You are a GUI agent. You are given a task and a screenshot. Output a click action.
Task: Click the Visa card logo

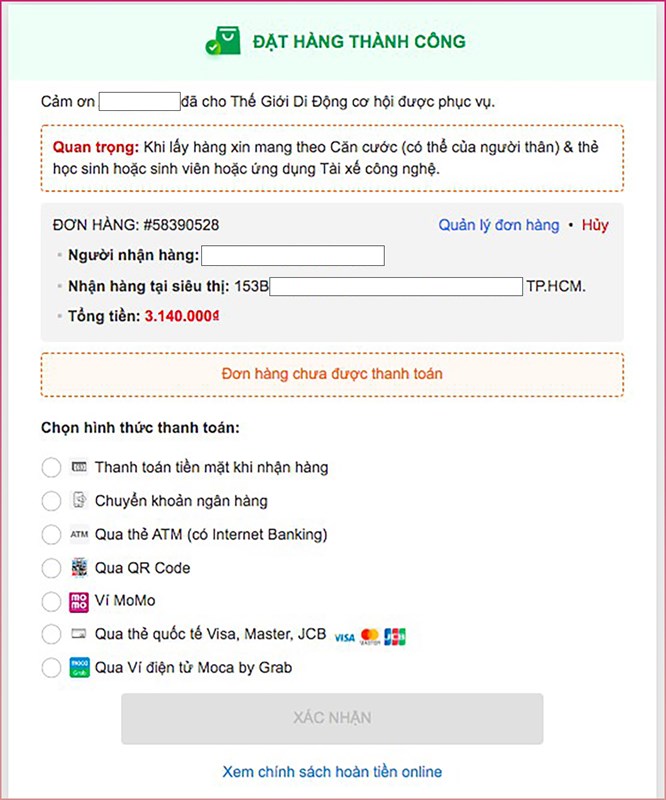(x=345, y=637)
